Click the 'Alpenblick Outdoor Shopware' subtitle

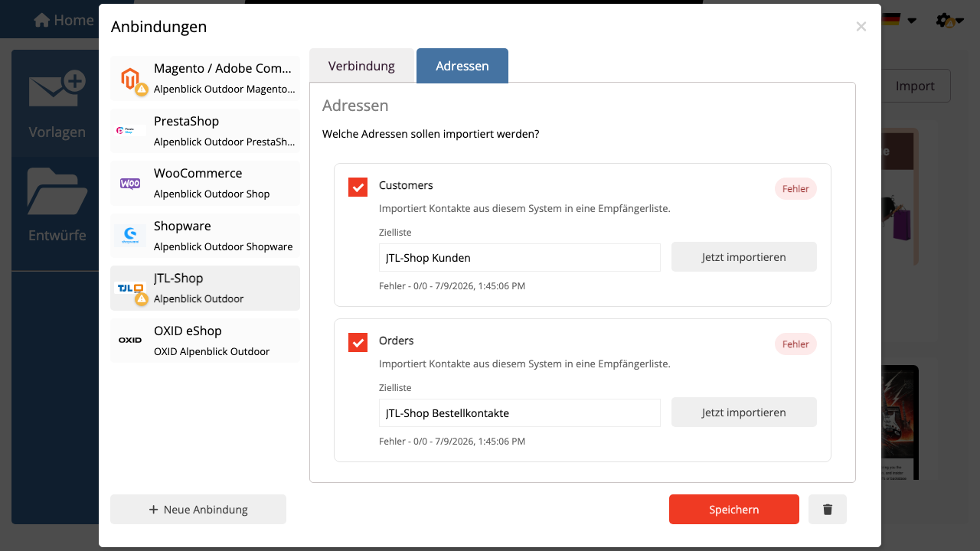224,246
